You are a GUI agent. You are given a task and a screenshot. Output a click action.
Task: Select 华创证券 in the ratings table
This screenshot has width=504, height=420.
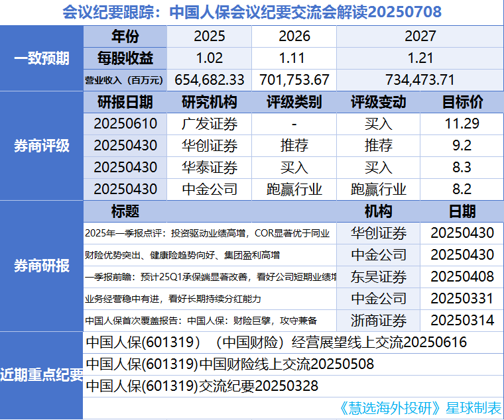210,146
